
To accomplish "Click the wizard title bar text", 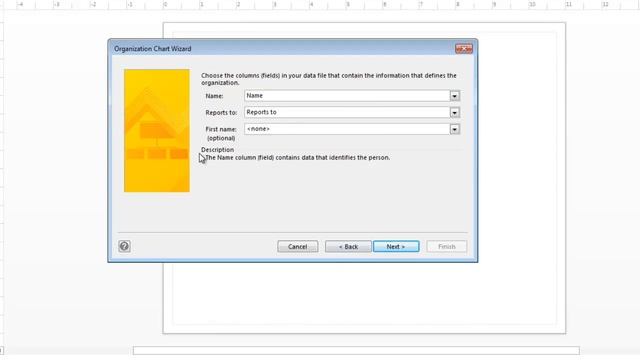I will (153, 49).
